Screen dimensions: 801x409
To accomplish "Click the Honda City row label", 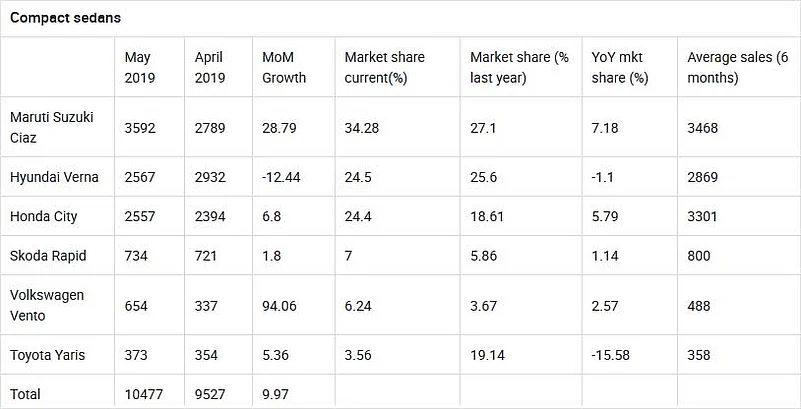I will point(43,216).
